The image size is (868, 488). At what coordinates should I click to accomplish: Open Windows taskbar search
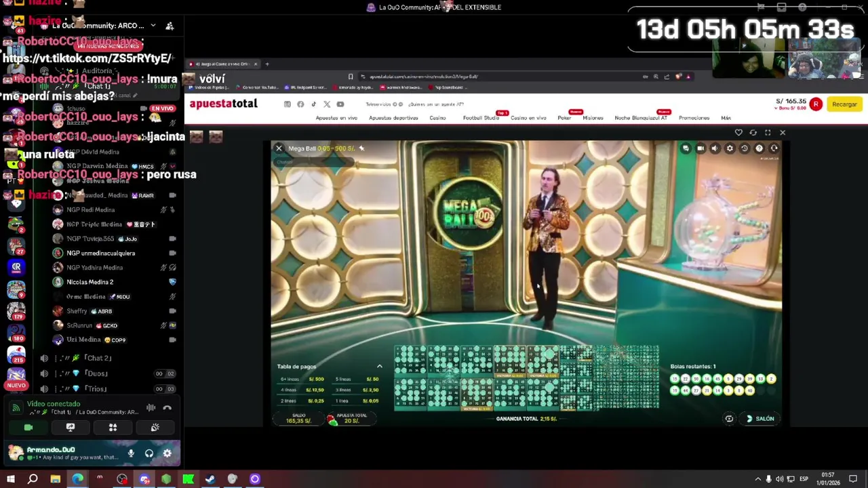[x=33, y=479]
